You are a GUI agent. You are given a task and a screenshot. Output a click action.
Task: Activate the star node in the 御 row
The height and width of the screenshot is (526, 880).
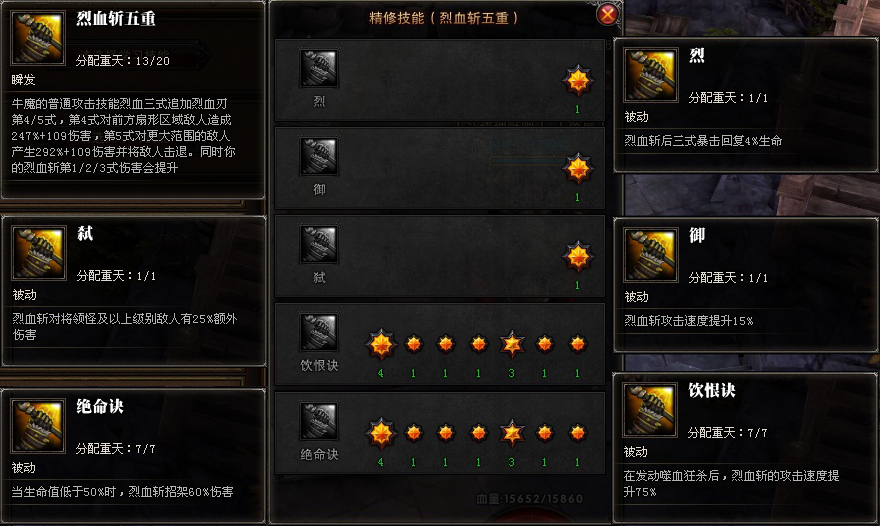pos(578,169)
